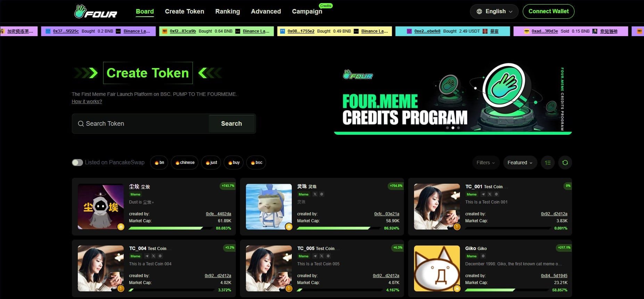Click the green refresh icon
This screenshot has width=644, height=299.
coord(565,163)
